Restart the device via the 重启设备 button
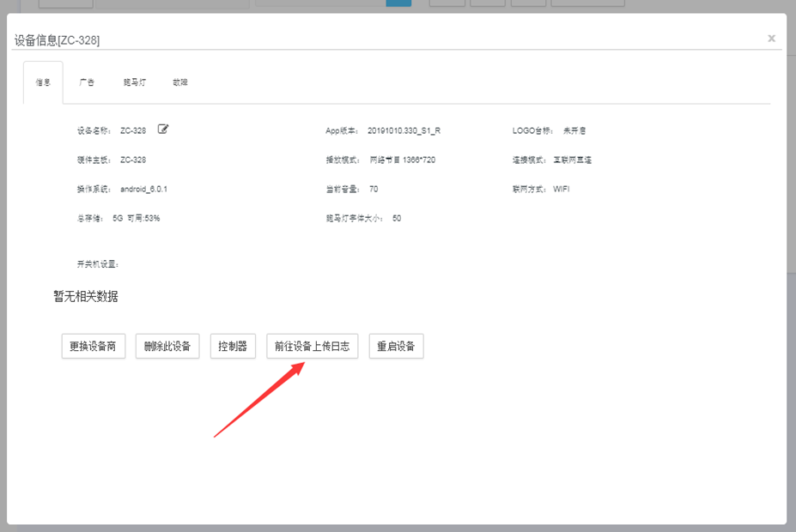The width and height of the screenshot is (796, 532). click(396, 347)
